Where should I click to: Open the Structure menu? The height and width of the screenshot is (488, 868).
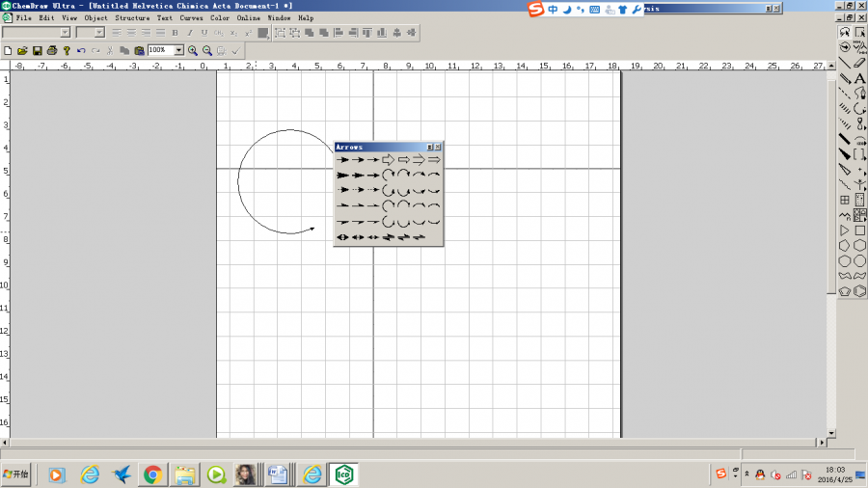132,18
